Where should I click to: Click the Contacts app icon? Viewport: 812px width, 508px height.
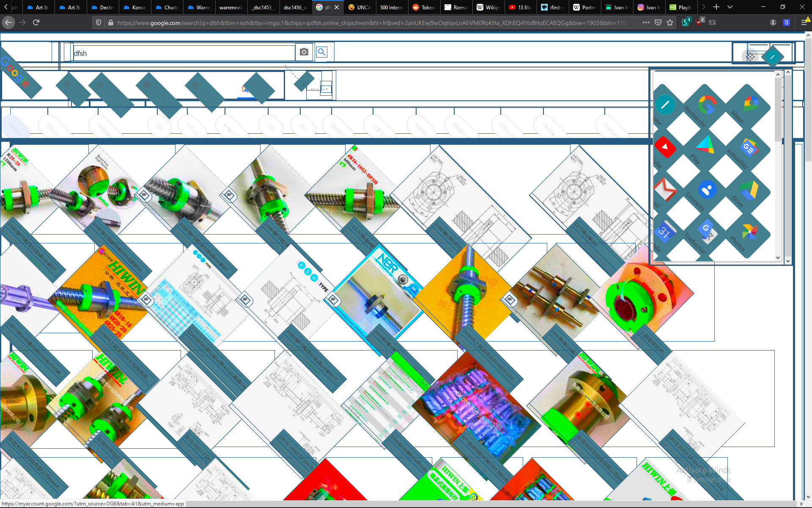coord(707,190)
